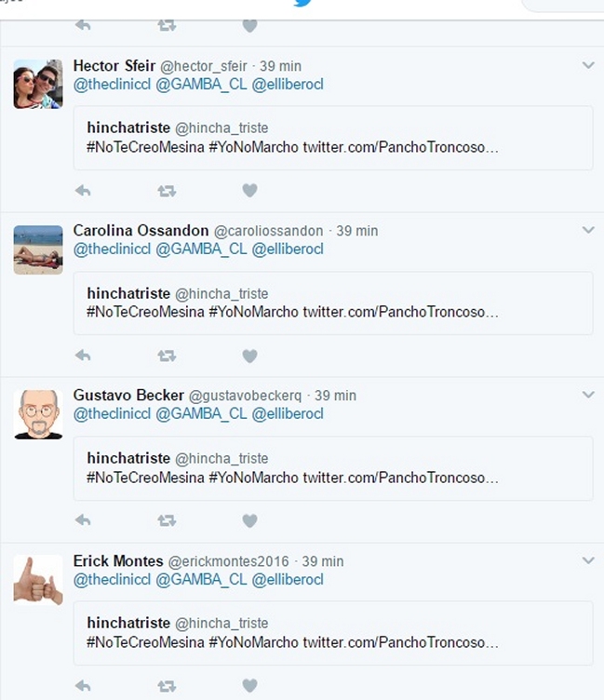Image resolution: width=604 pixels, height=700 pixels.
Task: Click the @elliberocl mention in Gustavo's tweet
Action: coord(288,414)
